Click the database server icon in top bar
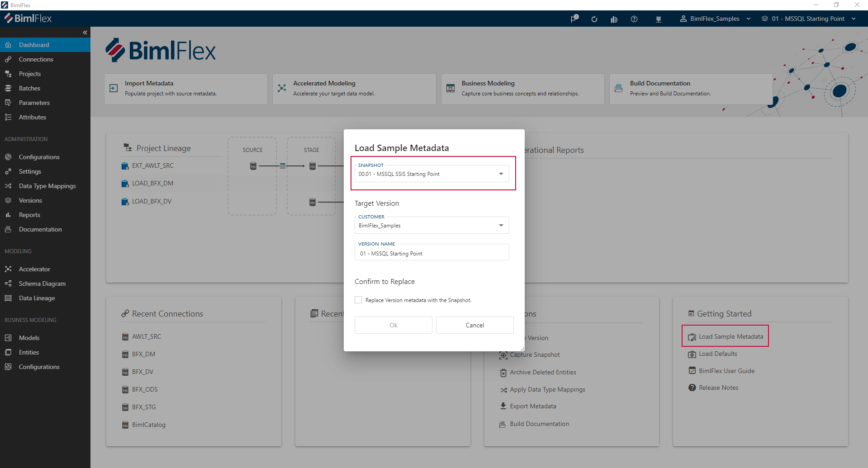 659,19
